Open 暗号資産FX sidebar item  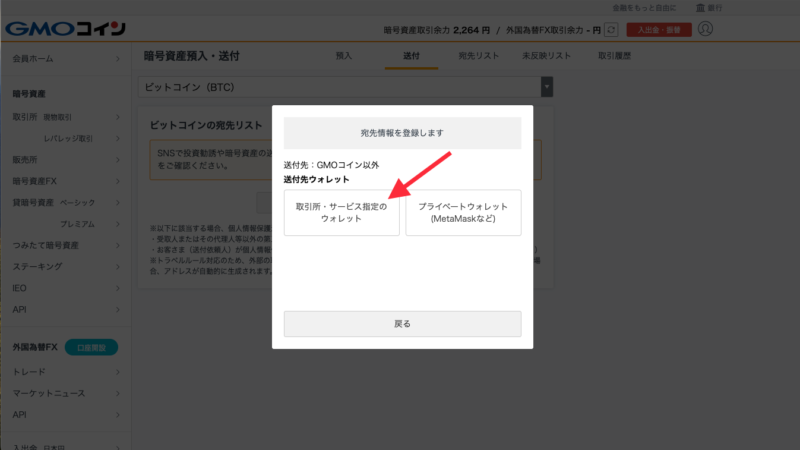(66, 181)
